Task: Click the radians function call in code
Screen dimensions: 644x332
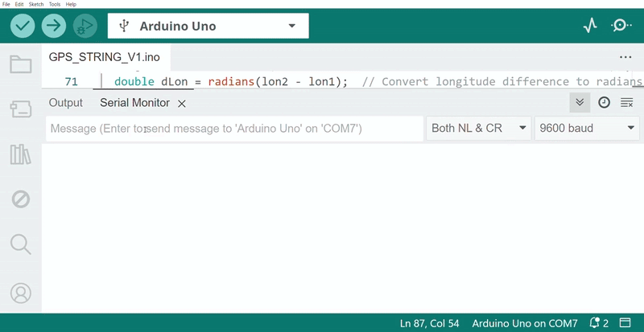Action: pyautogui.click(x=231, y=81)
